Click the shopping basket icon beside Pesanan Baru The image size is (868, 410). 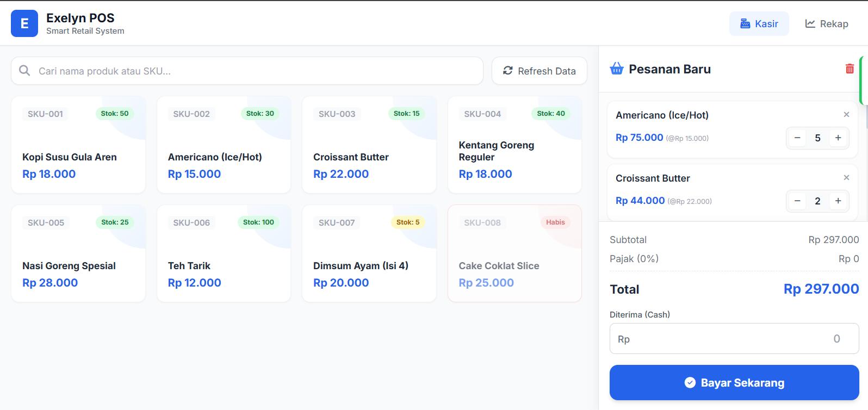click(x=617, y=69)
